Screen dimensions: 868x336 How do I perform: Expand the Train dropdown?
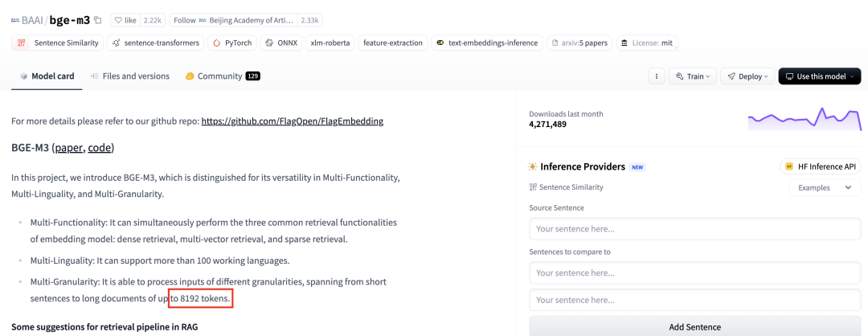[x=692, y=76]
